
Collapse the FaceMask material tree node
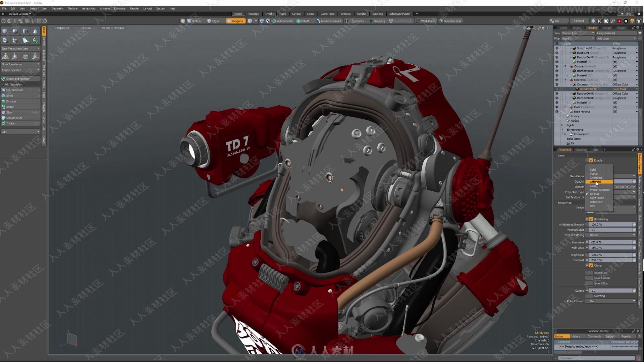tap(566, 80)
